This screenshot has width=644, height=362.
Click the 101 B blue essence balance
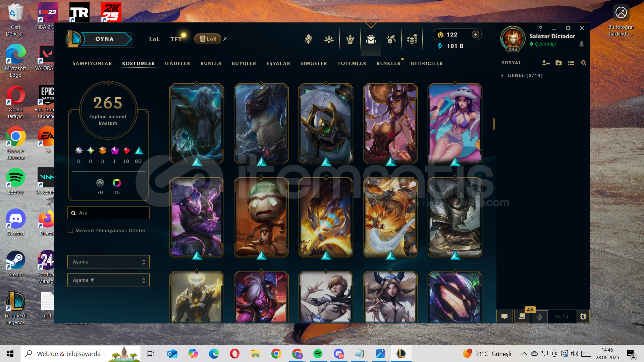[450, 46]
